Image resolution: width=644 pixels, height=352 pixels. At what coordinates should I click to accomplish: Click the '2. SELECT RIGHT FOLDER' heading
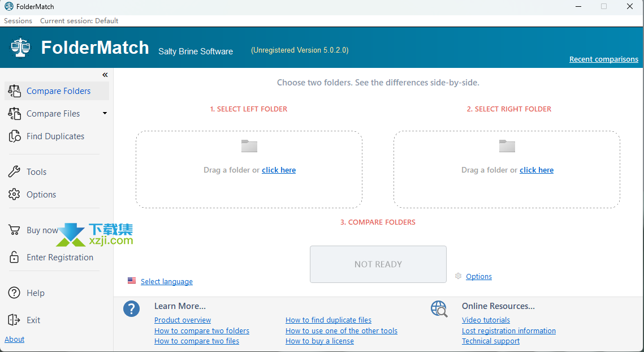(x=509, y=109)
